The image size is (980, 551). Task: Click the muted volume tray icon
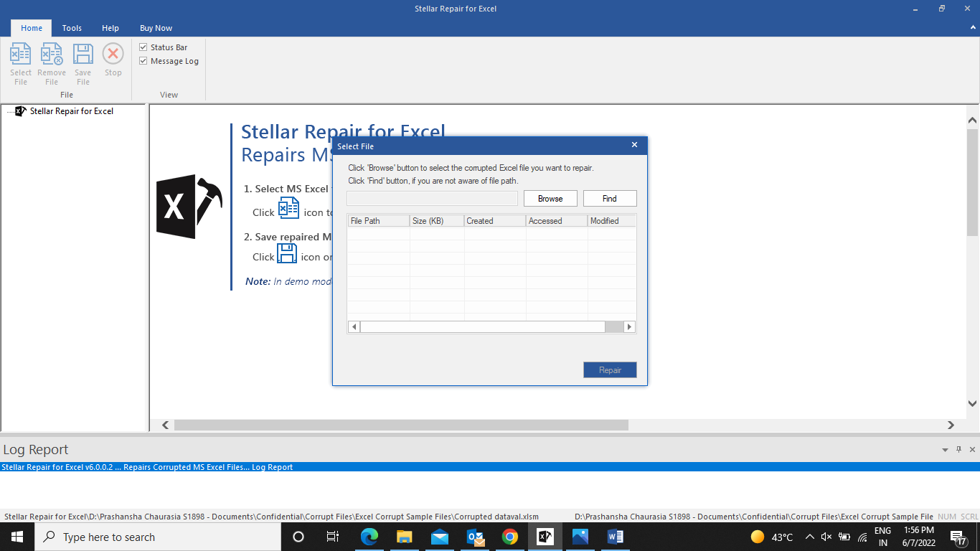(826, 537)
